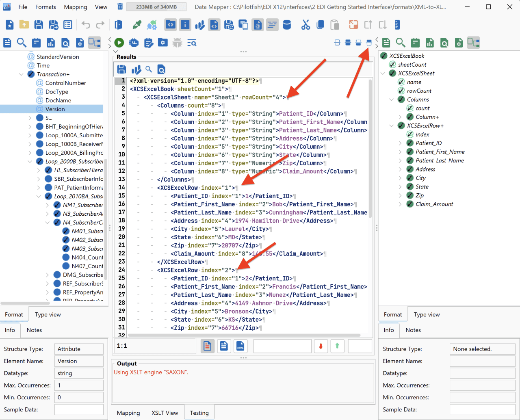Click the green eyedropper icon
520x420 pixels.
tap(137, 25)
